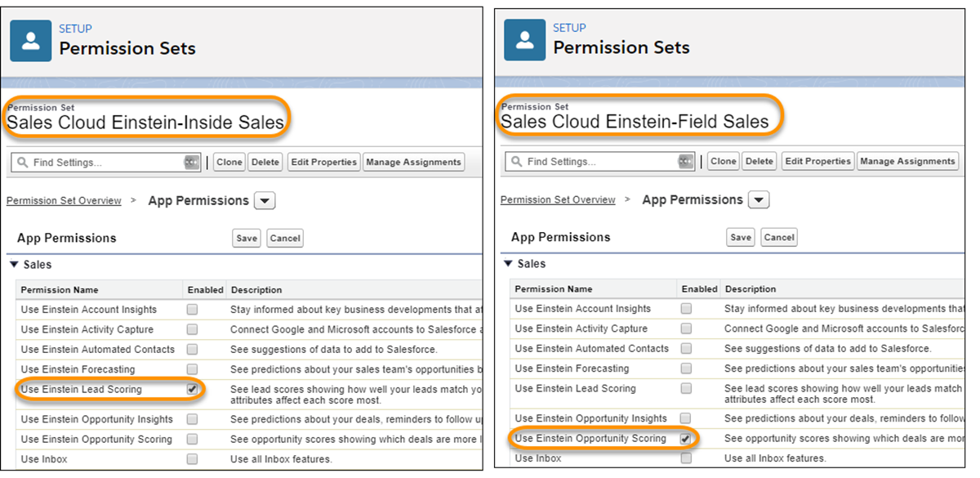Click search magnifier icon in right Find Settings
Screen dimensions: 980x478
pyautogui.click(x=516, y=162)
